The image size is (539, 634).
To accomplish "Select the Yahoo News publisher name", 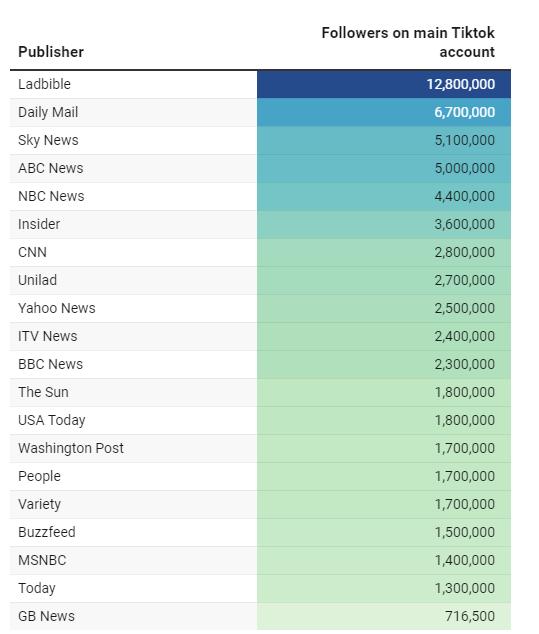I will [57, 308].
